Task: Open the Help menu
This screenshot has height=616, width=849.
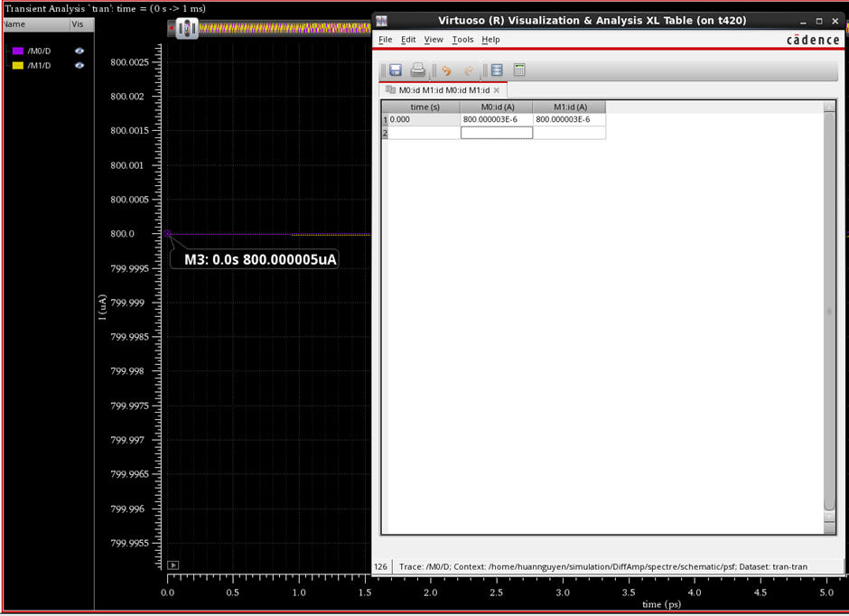Action: pyautogui.click(x=490, y=40)
